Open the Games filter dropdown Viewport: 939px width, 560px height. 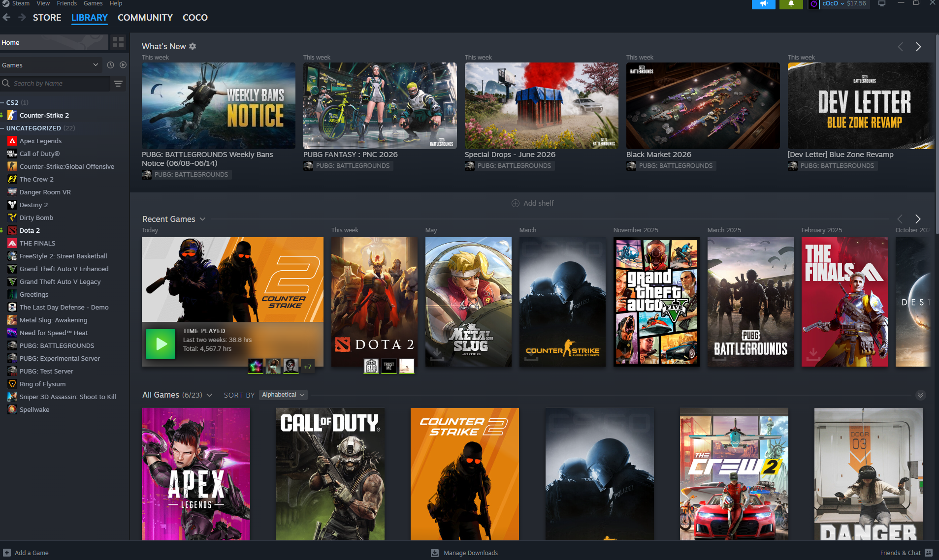click(51, 65)
